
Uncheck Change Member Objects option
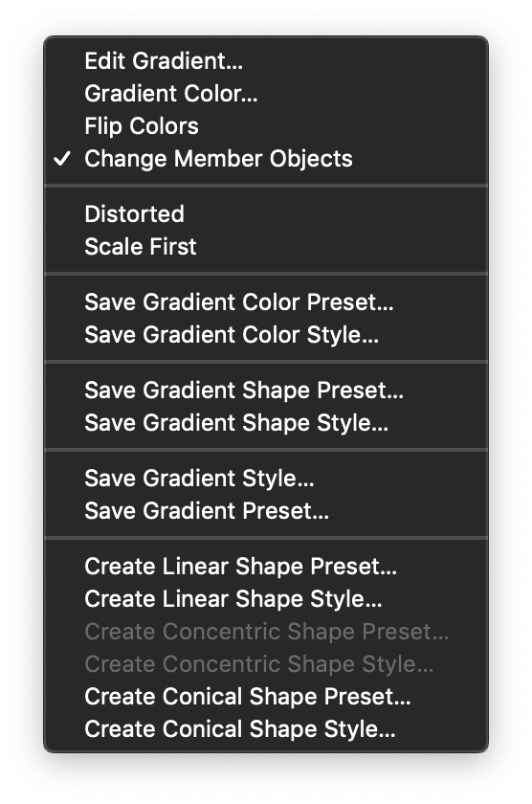click(266, 159)
